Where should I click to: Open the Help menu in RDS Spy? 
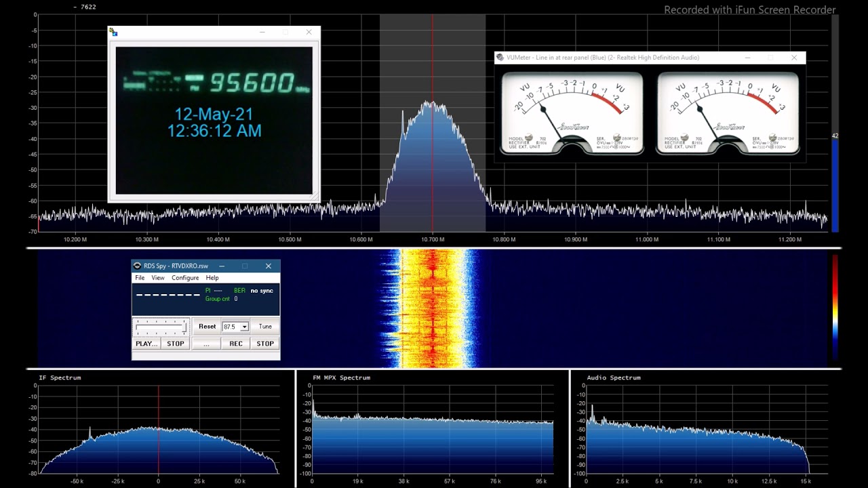coord(212,278)
